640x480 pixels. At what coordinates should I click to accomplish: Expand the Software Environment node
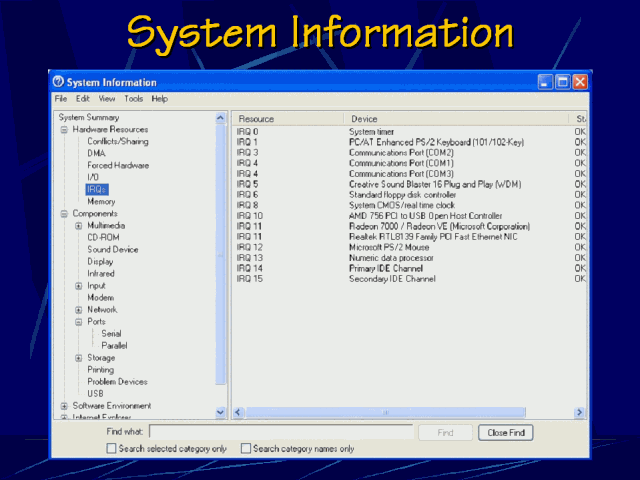coord(64,406)
